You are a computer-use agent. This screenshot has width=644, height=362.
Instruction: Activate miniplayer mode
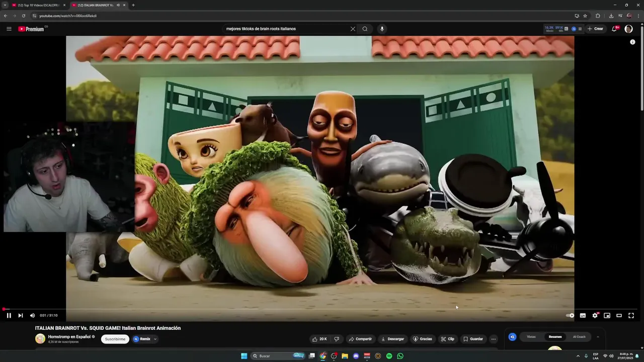tap(607, 315)
